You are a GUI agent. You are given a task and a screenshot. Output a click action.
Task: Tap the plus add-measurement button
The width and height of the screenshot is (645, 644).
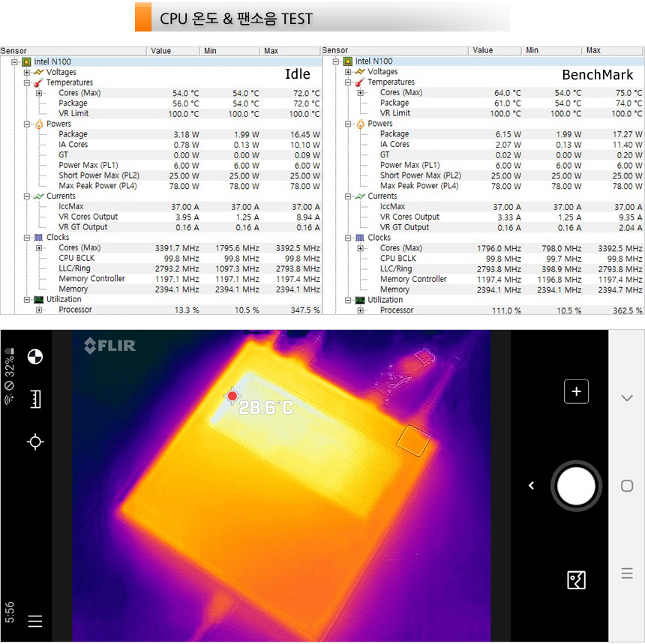576,391
